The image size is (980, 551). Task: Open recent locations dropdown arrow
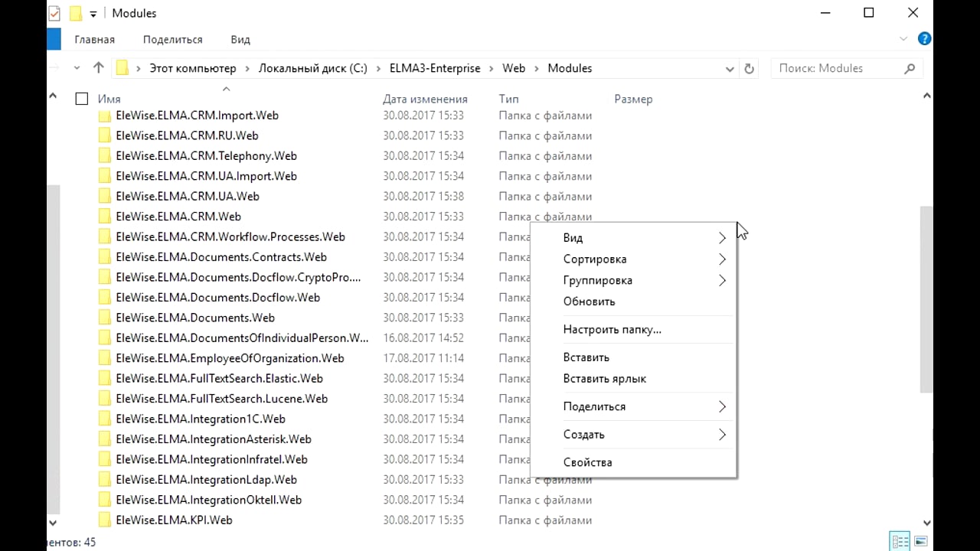(77, 68)
